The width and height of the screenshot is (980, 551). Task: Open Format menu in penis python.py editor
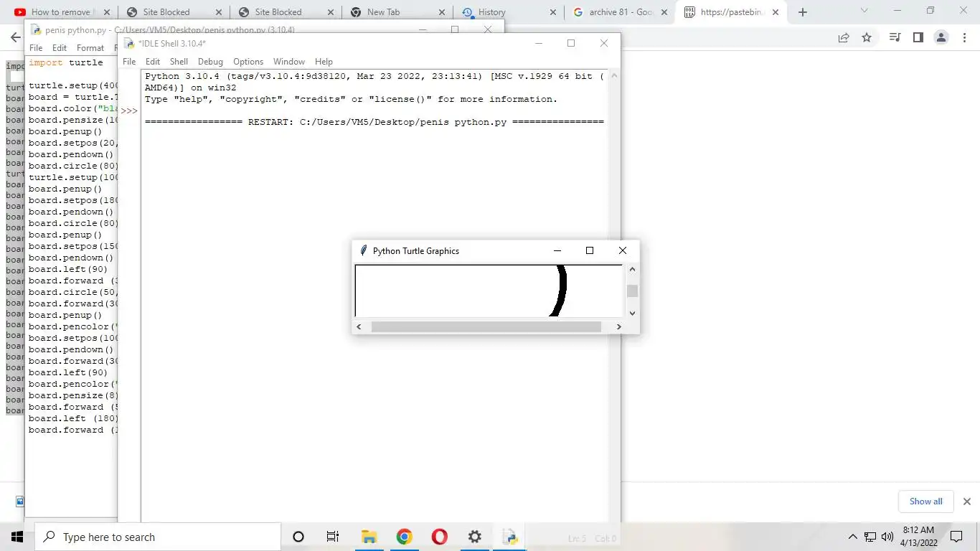coord(90,48)
